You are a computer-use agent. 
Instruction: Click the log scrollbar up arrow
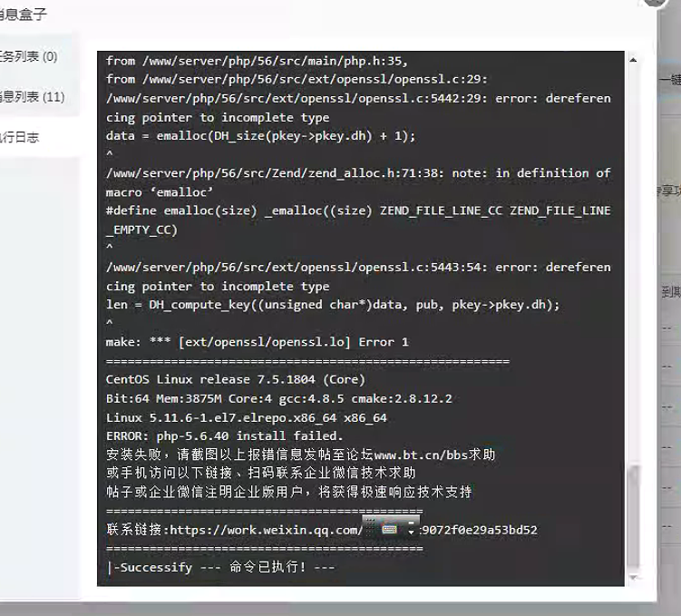pos(633,61)
